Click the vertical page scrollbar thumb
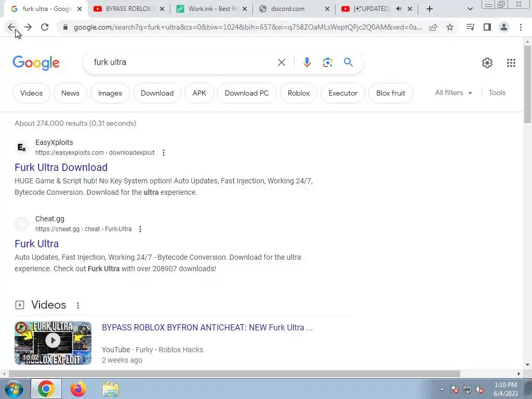Image resolution: width=532 pixels, height=399 pixels. [527, 84]
